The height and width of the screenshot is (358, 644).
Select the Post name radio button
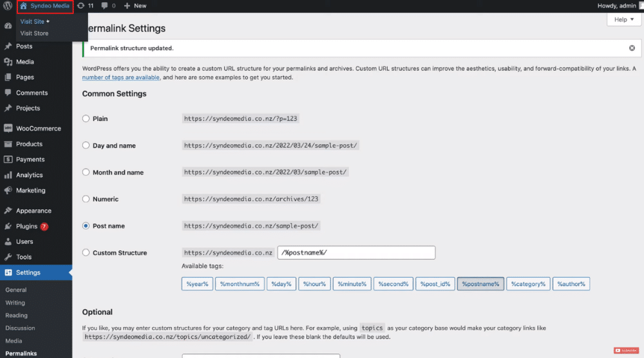[x=86, y=226]
